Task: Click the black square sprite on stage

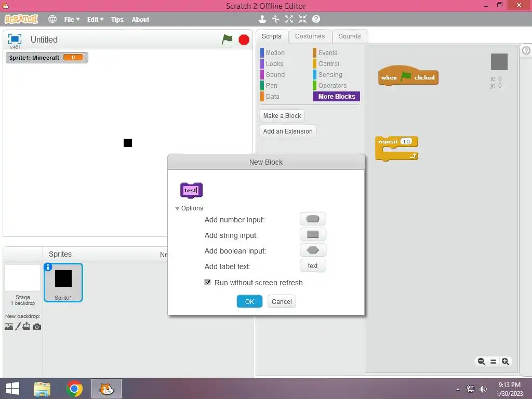Action: tap(128, 143)
